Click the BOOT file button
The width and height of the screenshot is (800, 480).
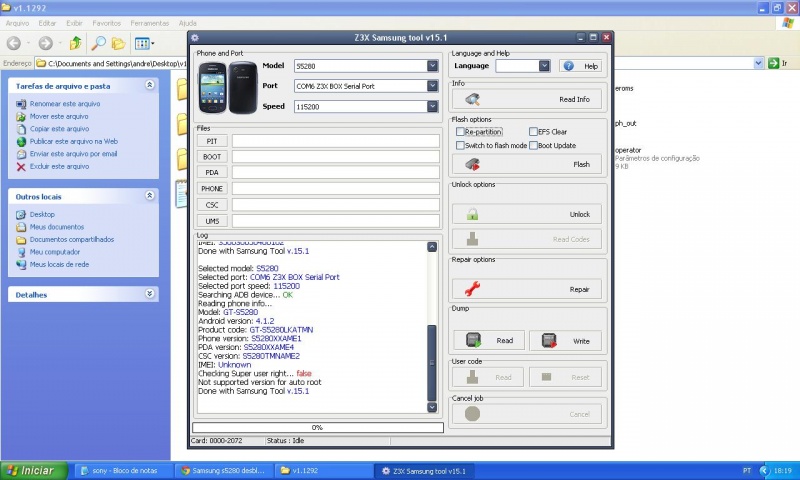coord(212,157)
